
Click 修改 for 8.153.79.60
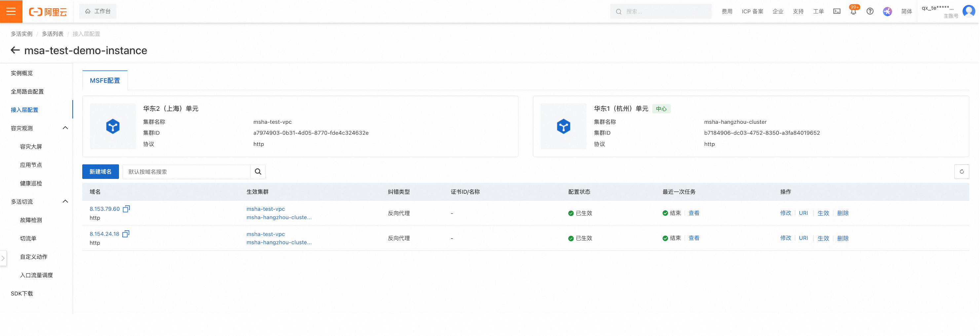coord(786,213)
